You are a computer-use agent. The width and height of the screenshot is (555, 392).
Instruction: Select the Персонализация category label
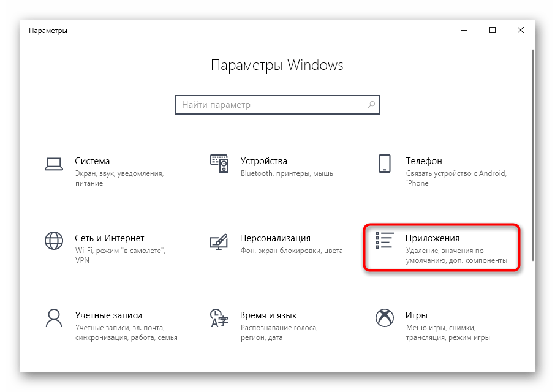pyautogui.click(x=275, y=238)
